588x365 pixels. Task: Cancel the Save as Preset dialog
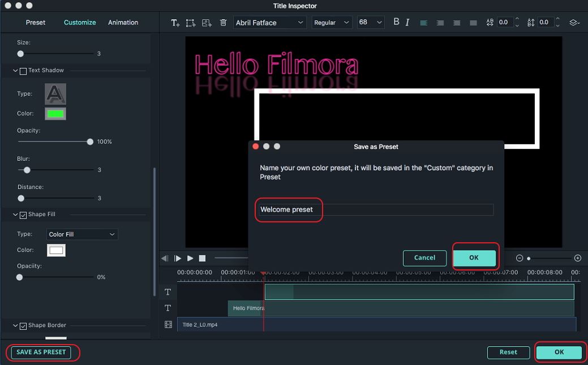pos(424,257)
